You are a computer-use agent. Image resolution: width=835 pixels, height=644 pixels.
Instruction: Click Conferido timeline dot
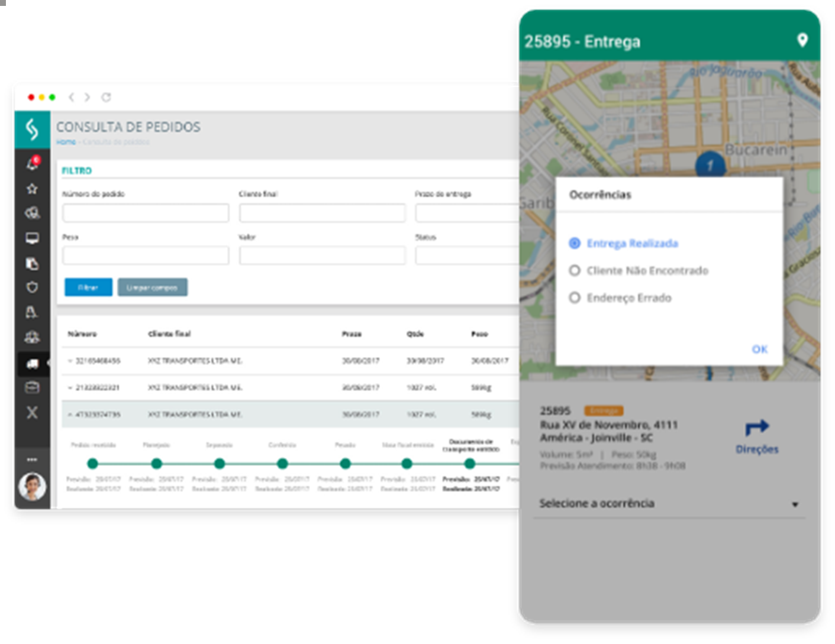(282, 464)
